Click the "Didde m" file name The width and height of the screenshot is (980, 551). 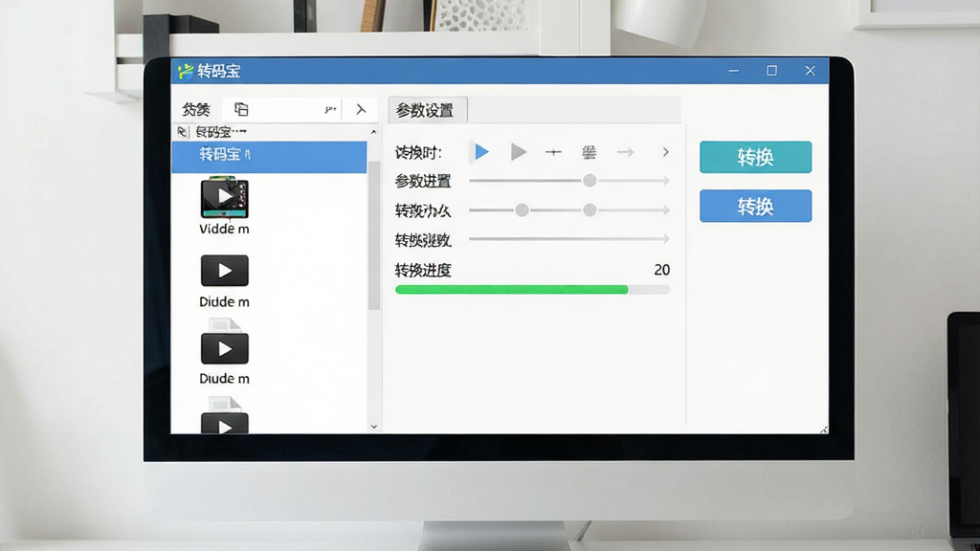(x=224, y=302)
